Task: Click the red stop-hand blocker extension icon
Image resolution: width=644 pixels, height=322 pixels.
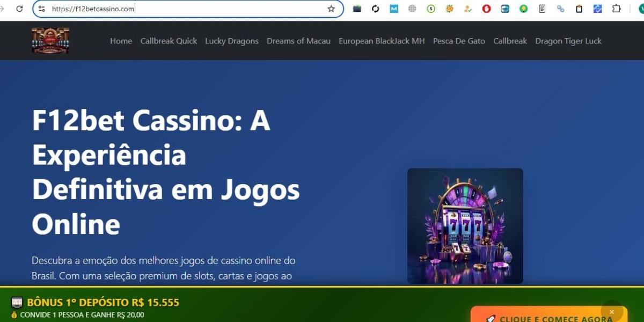Action: tap(486, 9)
